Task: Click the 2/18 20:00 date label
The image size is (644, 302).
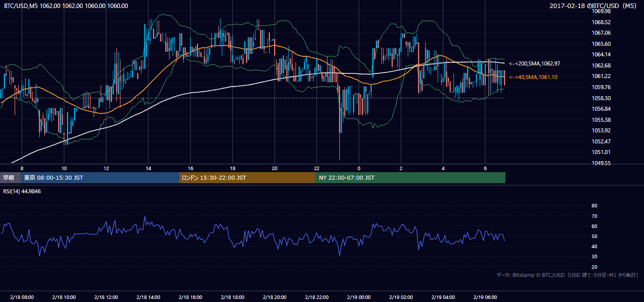Action: click(x=275, y=297)
